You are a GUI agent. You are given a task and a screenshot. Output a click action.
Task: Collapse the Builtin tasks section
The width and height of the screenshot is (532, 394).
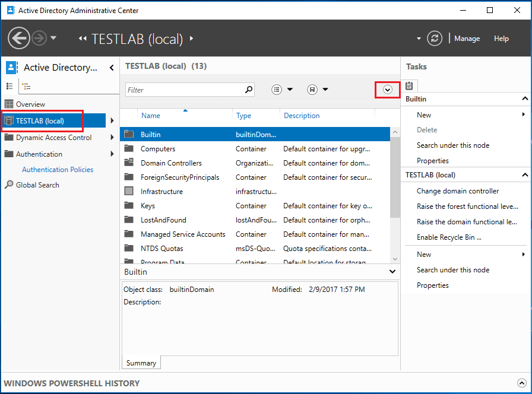pos(525,99)
